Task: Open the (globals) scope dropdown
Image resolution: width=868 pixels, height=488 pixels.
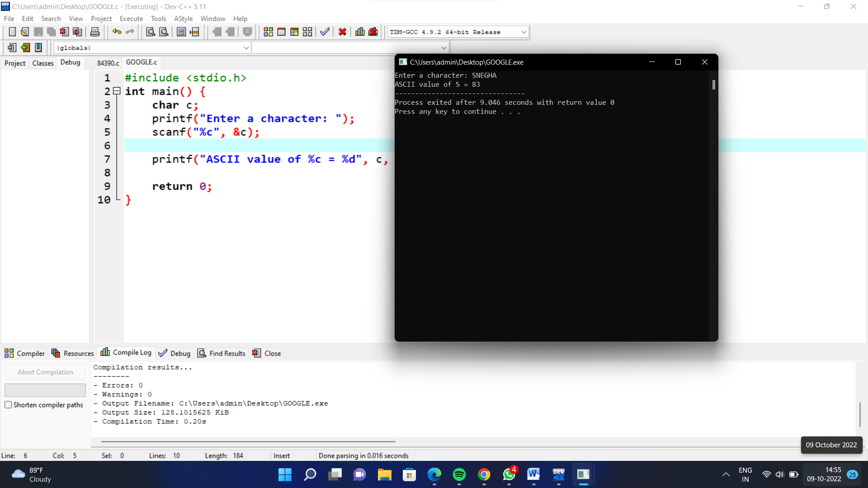Action: (x=246, y=47)
